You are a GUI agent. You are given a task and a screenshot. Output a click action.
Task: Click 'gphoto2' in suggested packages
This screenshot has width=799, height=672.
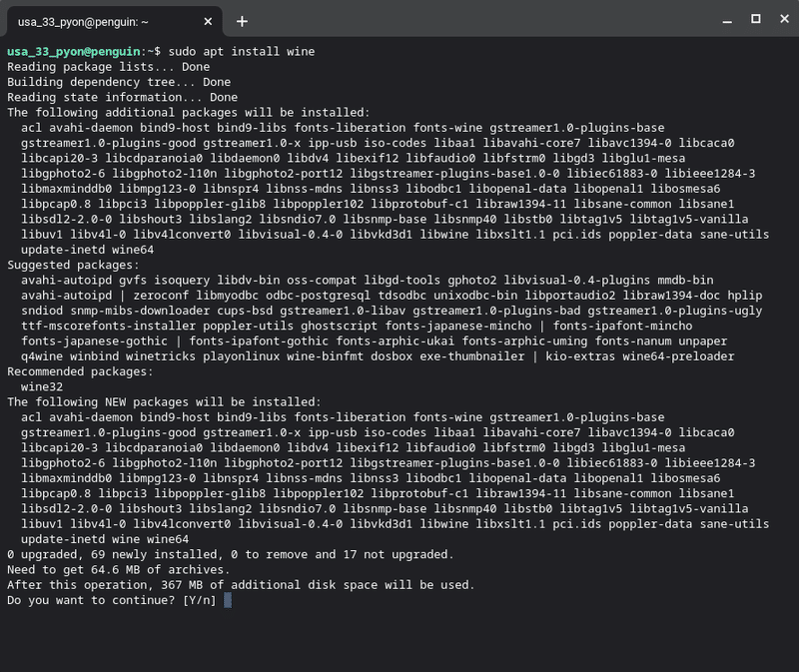click(471, 281)
